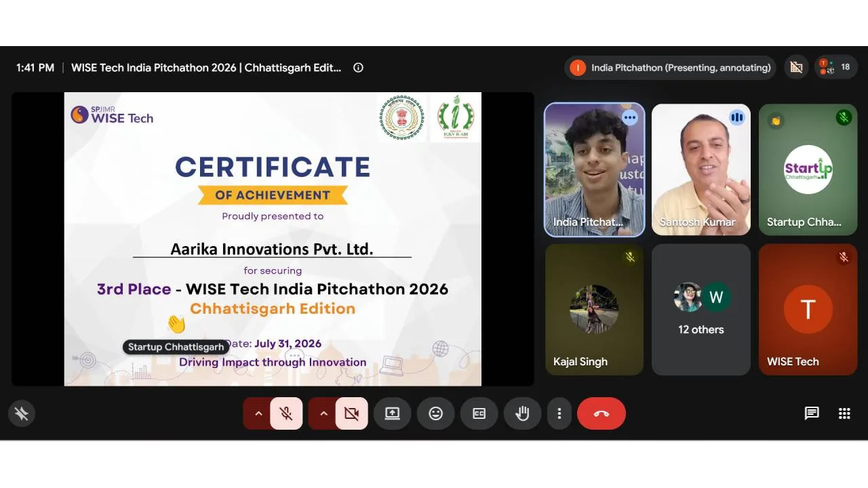Raise your hand

(x=522, y=413)
